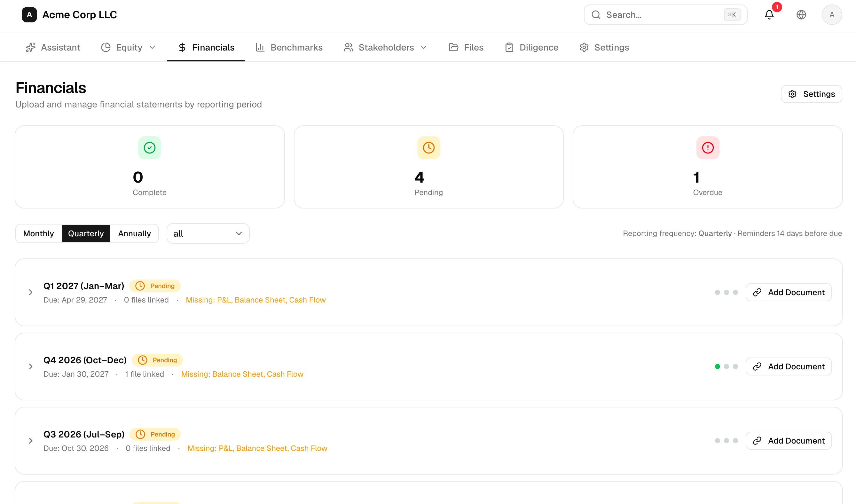Switch period view to Annually

point(135,233)
